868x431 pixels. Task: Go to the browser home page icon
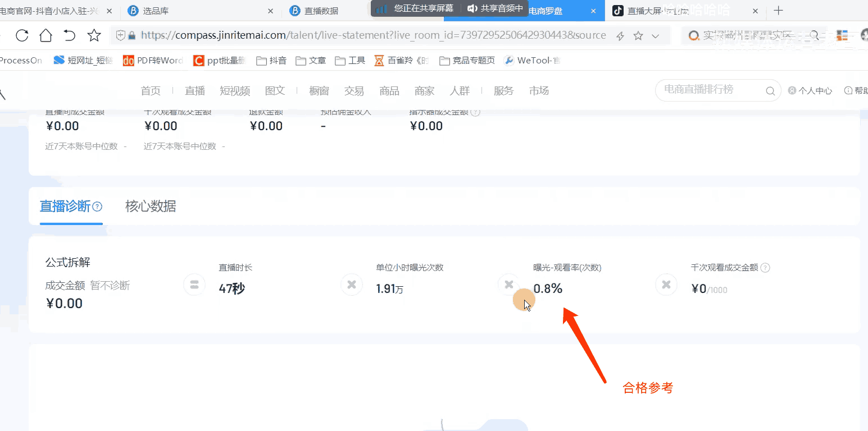pyautogui.click(x=46, y=36)
